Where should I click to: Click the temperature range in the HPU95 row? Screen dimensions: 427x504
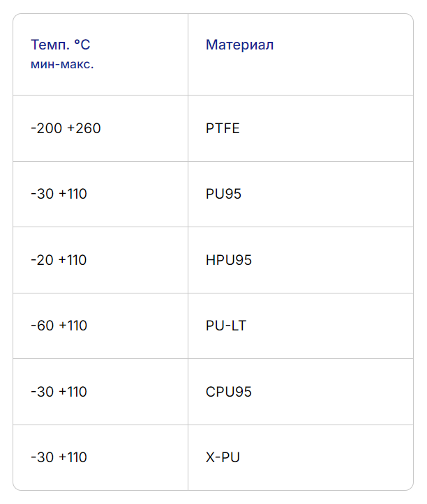coord(59,260)
